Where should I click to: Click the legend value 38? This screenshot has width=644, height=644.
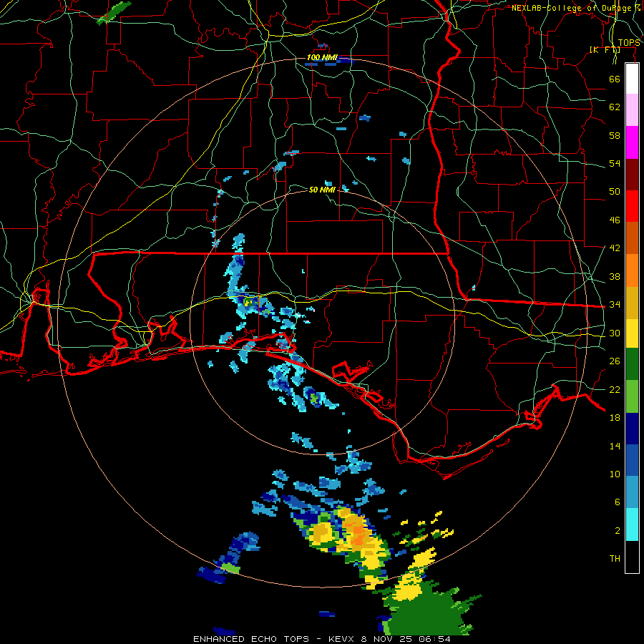615,276
